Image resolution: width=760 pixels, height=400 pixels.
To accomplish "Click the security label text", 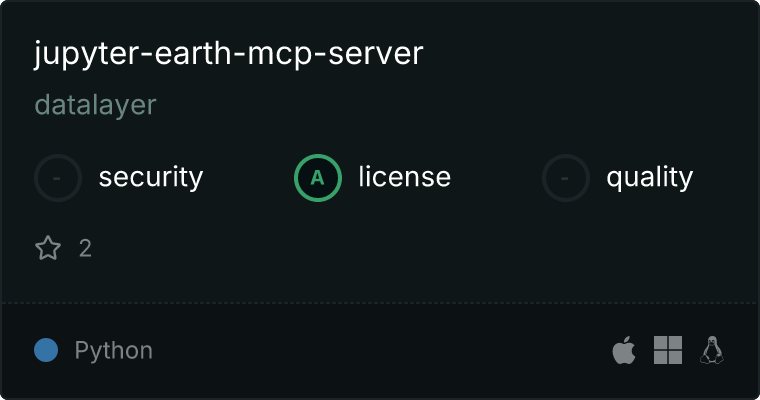I will [151, 177].
